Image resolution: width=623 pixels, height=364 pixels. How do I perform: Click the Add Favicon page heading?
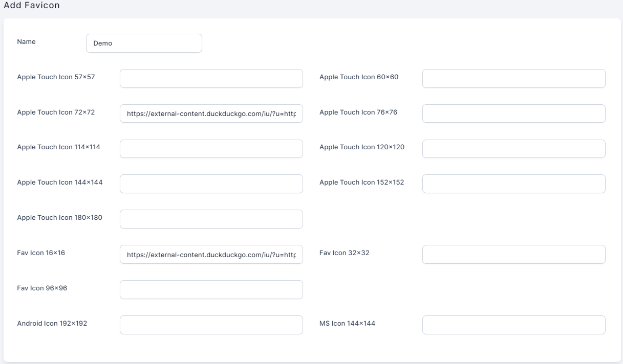32,6
